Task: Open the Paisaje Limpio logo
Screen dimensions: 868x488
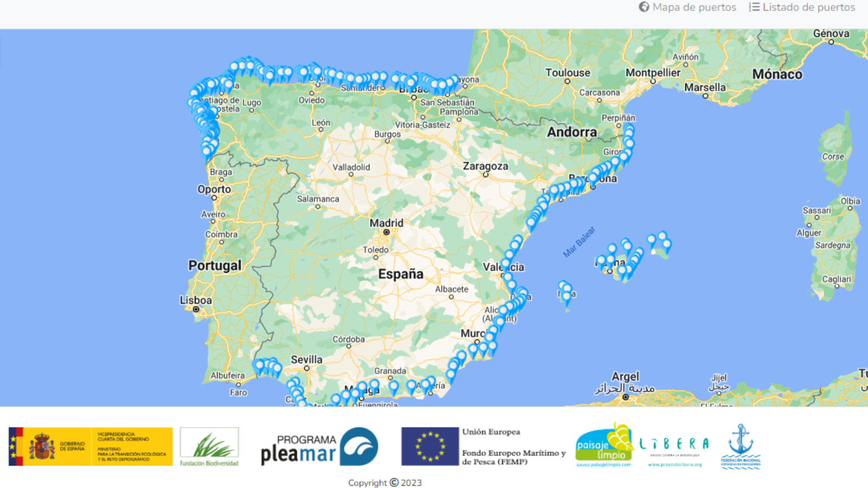Action: pos(604,447)
